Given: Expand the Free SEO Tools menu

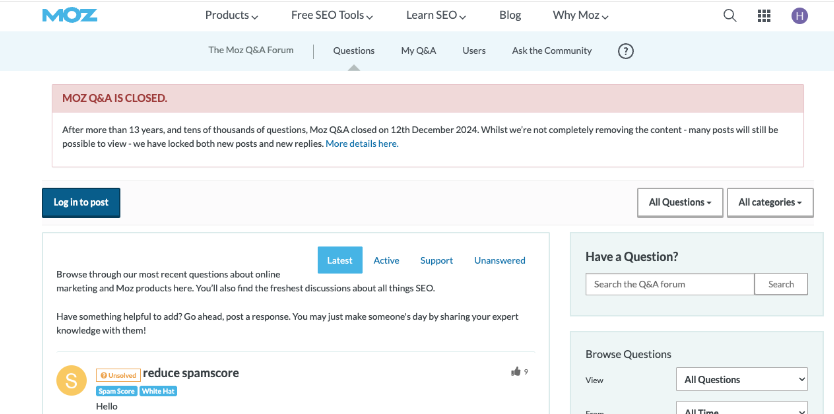Looking at the screenshot, I should (x=332, y=15).
